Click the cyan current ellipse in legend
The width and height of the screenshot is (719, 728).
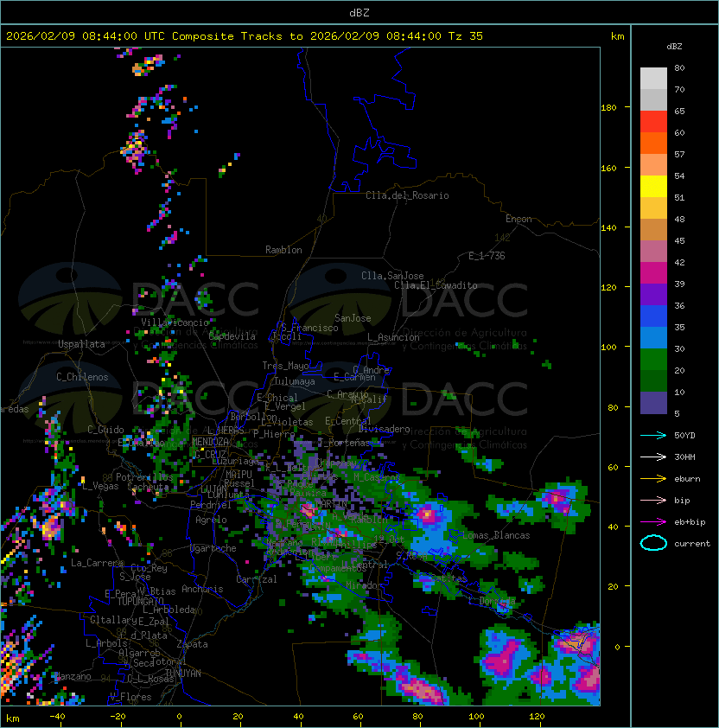(x=653, y=543)
